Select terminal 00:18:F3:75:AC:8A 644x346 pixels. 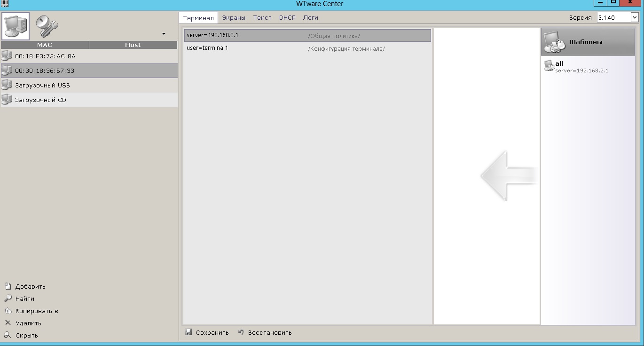(45, 56)
